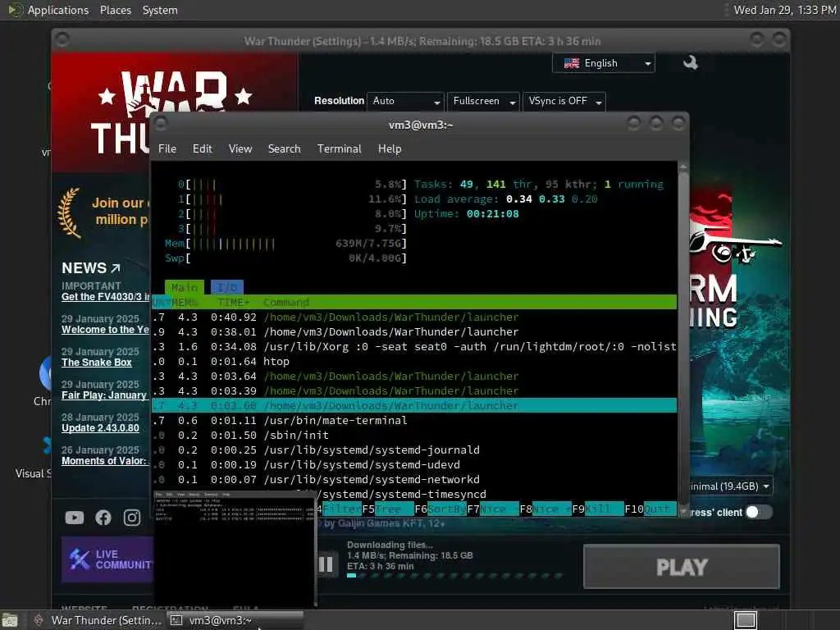Toggle the 'client' switch in launcher

click(759, 512)
